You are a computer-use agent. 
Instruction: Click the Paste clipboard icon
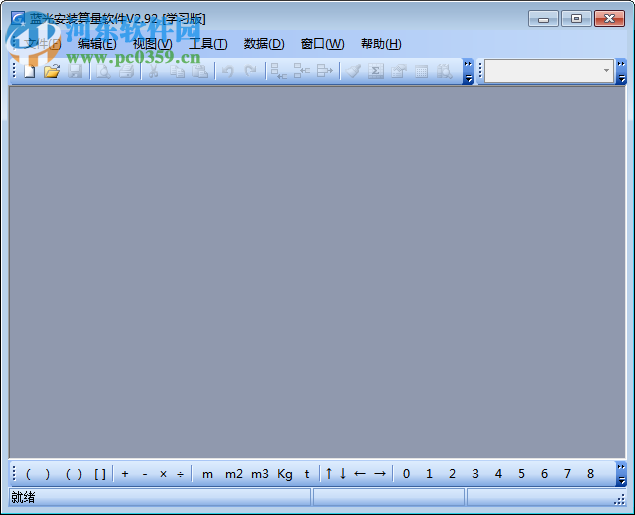click(x=200, y=71)
